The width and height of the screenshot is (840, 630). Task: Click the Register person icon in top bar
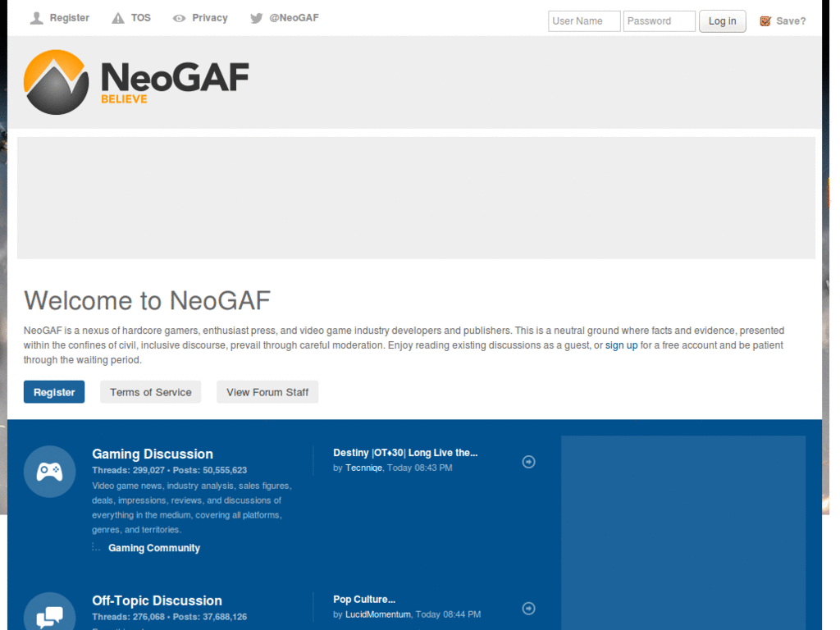point(36,18)
